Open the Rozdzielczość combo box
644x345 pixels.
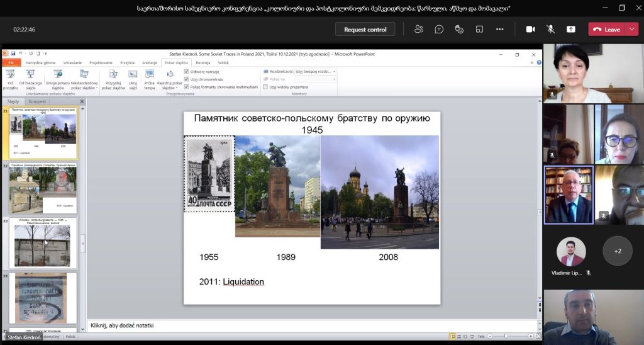pyautogui.click(x=316, y=72)
